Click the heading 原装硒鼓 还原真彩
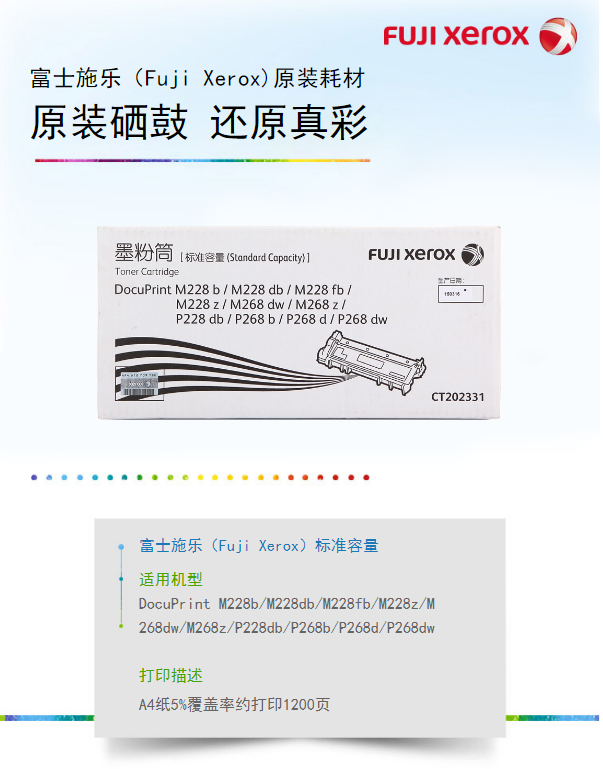This screenshot has width=603, height=769. click(x=199, y=122)
